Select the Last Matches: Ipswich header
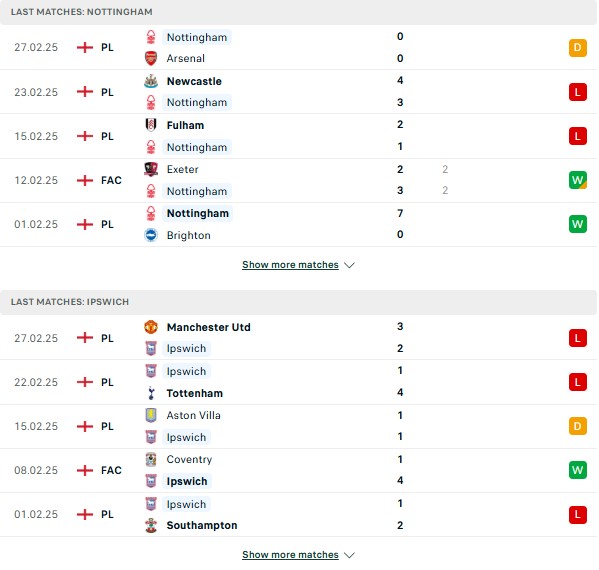The width and height of the screenshot is (599, 570). (298, 302)
